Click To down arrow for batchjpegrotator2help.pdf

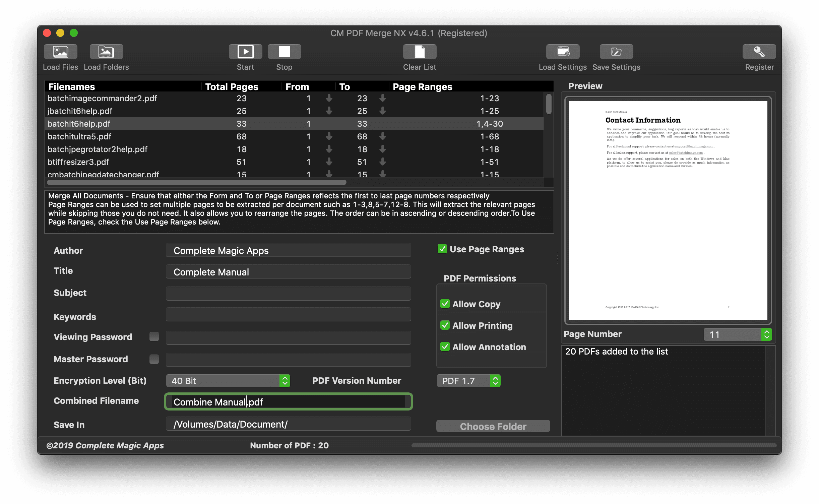tap(383, 149)
